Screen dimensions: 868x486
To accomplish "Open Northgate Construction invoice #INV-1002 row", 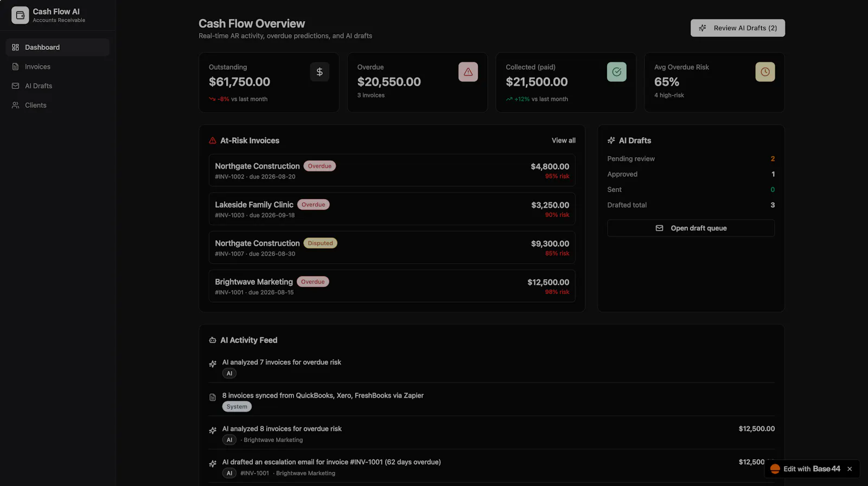I will point(392,170).
